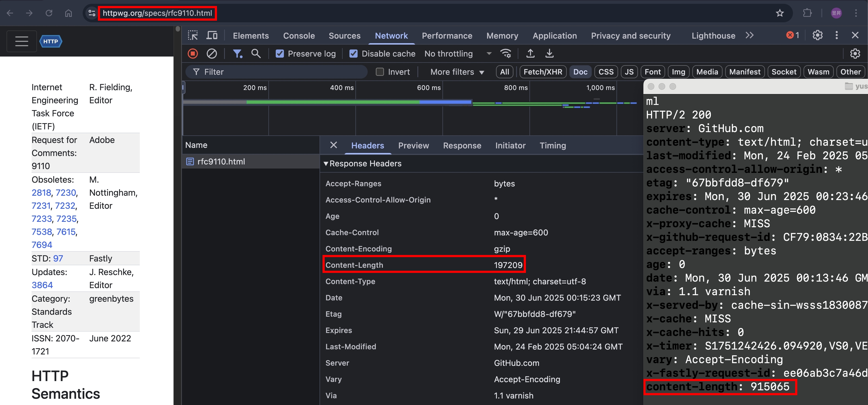Filter requests by Media
The width and height of the screenshot is (868, 405).
(707, 72)
